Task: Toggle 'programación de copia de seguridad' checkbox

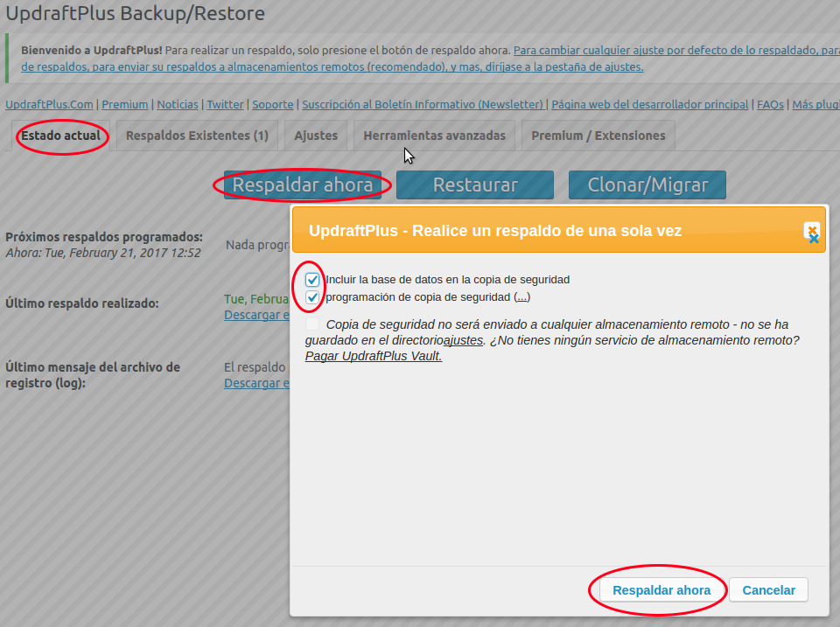Action: [x=312, y=297]
